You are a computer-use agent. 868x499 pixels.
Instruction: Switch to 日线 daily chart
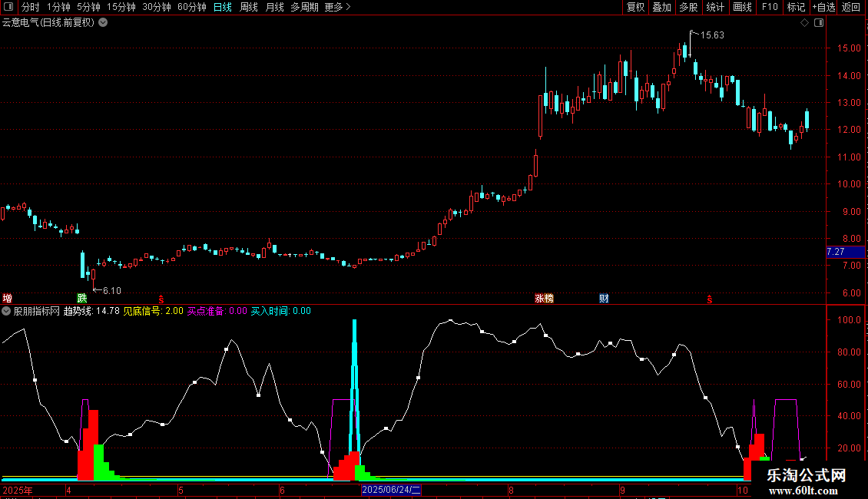(x=223, y=7)
